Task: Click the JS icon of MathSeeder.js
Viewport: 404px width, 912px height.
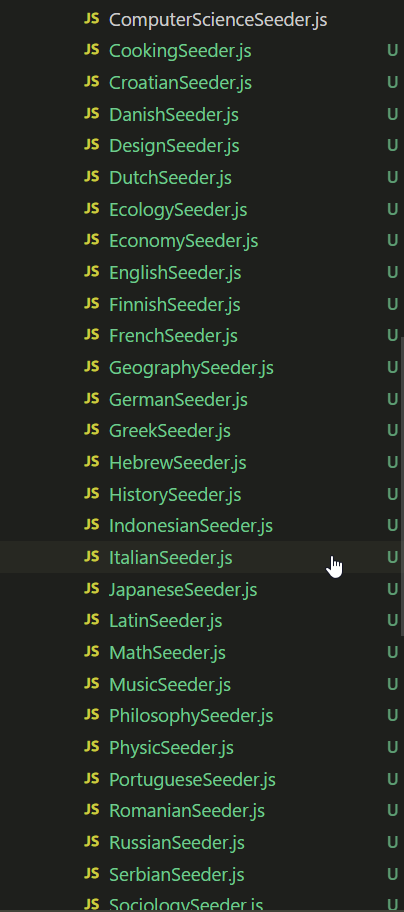Action: click(x=91, y=652)
